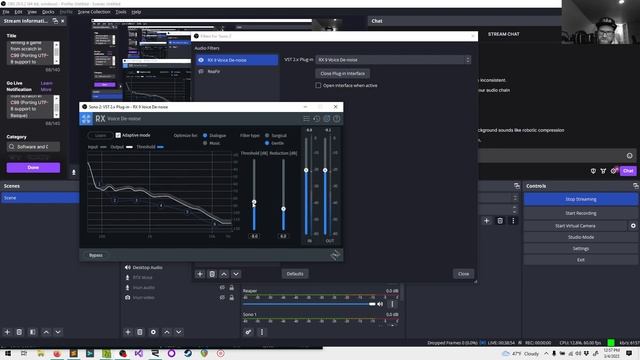Click Defaults button in filters dialog
Screen dimensions: 640x360
(295, 274)
